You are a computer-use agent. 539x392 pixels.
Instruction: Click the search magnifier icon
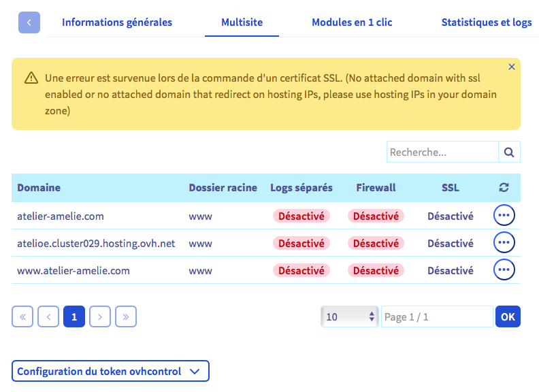coord(509,152)
